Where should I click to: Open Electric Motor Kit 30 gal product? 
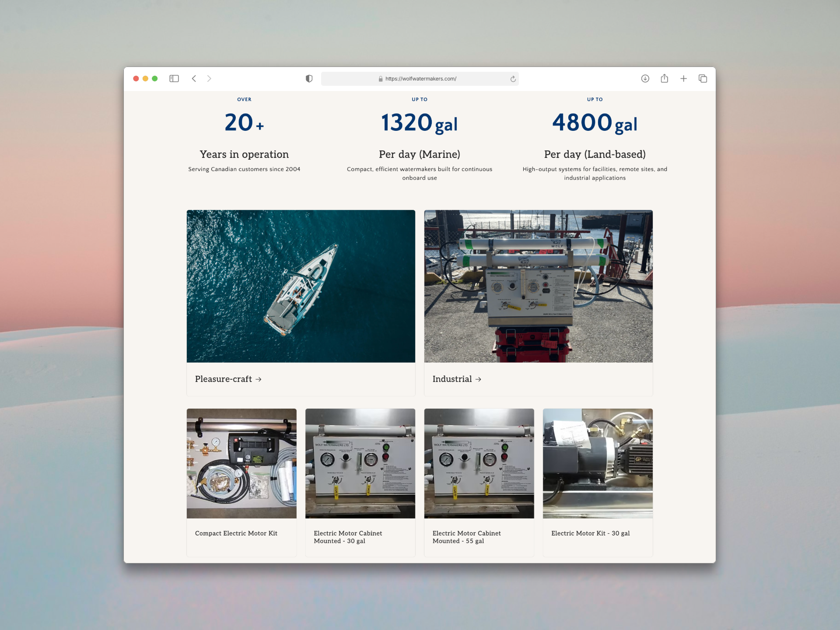590,533
